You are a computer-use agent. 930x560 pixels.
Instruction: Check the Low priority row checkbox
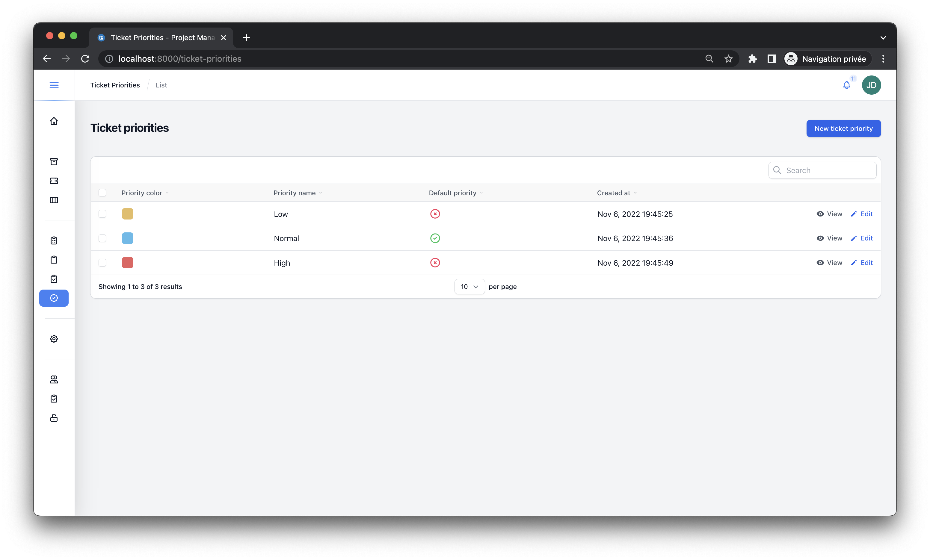point(102,214)
